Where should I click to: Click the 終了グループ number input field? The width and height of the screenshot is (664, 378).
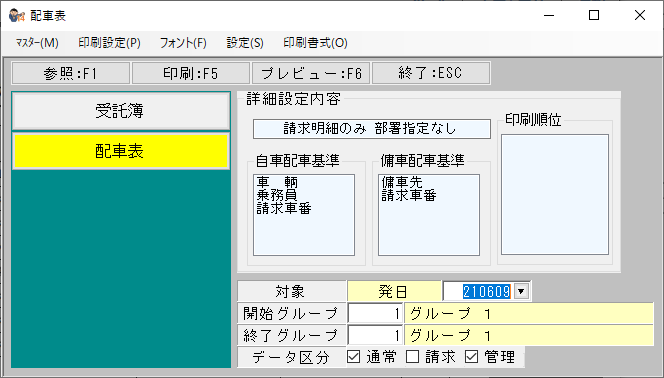click(x=375, y=336)
